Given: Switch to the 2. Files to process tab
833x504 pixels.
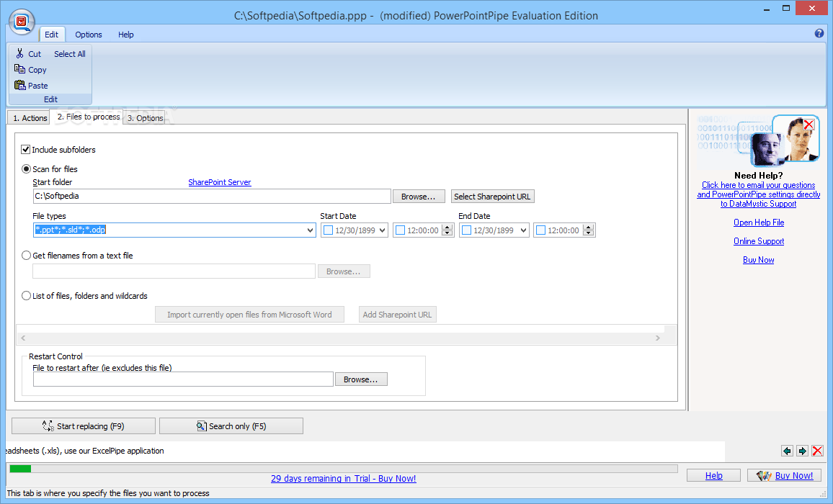Looking at the screenshot, I should pos(88,117).
